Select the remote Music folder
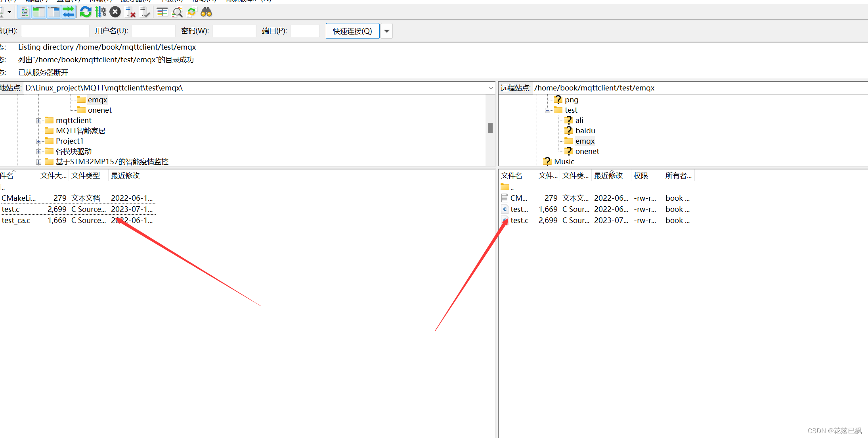This screenshot has height=438, width=868. coord(564,162)
